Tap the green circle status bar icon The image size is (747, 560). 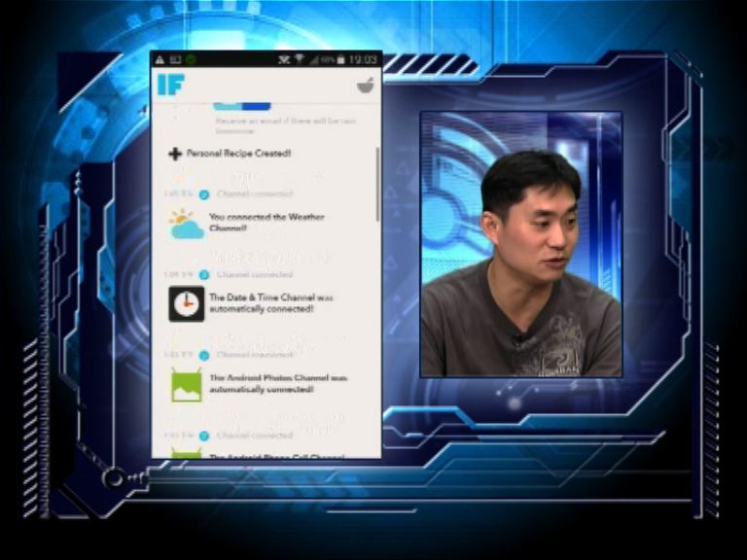[191, 59]
